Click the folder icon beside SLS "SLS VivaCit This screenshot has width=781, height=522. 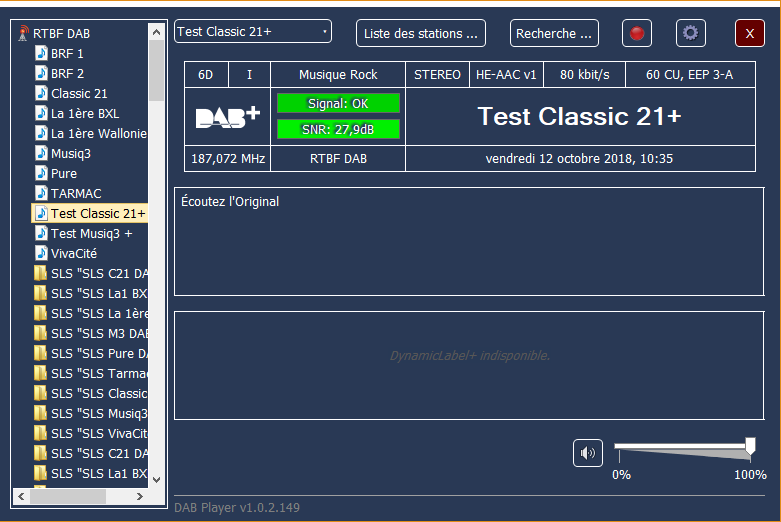(x=40, y=433)
